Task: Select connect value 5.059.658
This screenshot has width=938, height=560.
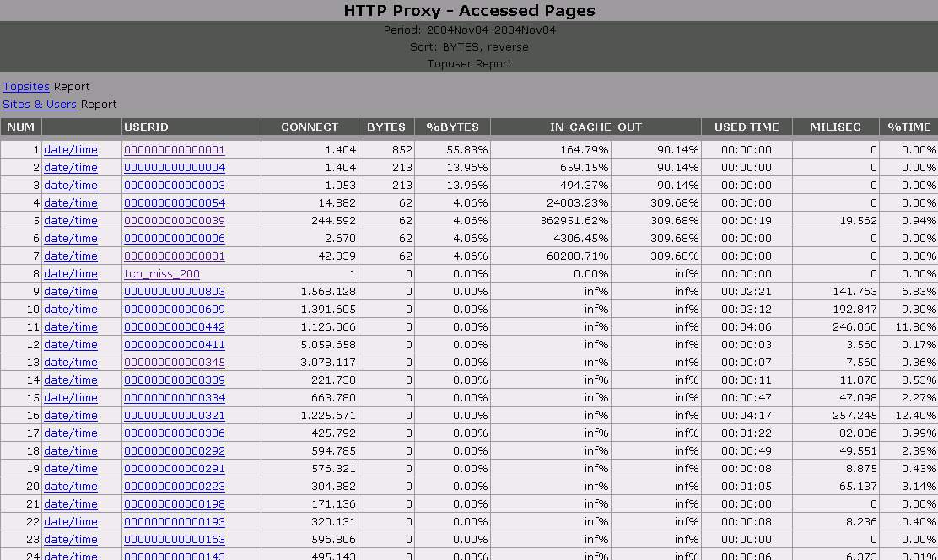Action: click(x=310, y=345)
